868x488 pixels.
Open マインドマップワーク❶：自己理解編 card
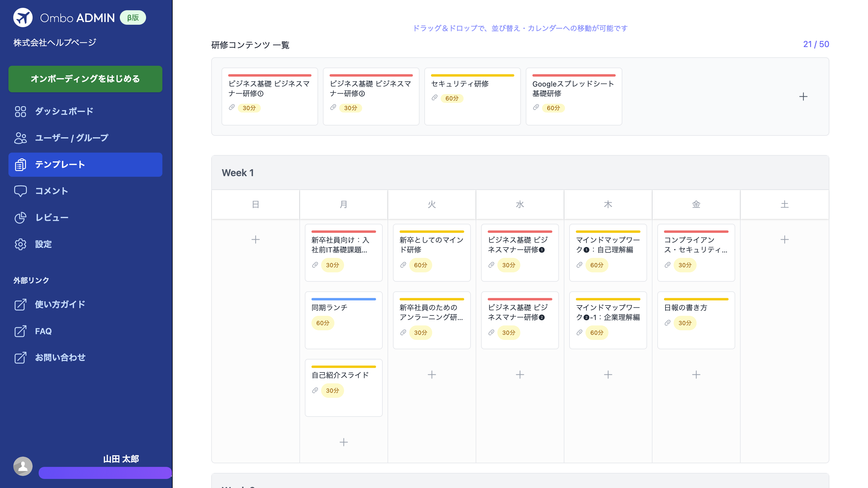pos(608,252)
